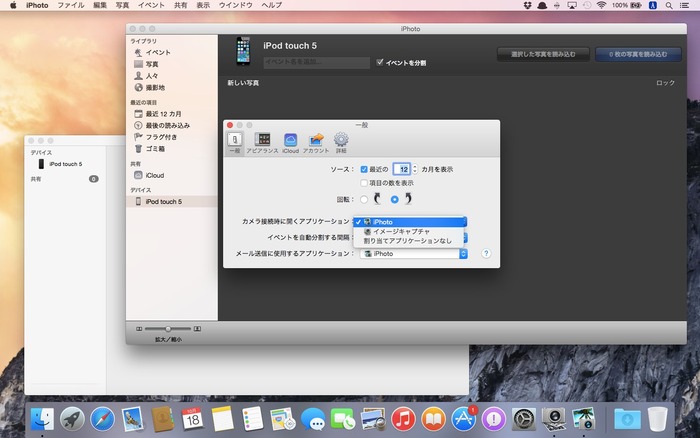Click the event name input field
Screen dimensions: 700x438
(x=317, y=63)
